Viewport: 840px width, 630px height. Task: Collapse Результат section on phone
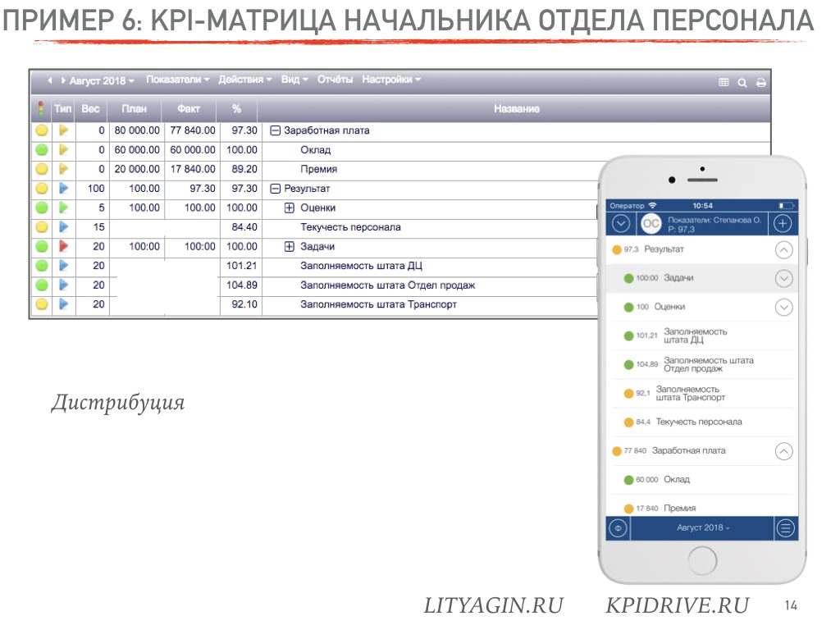[x=783, y=250]
